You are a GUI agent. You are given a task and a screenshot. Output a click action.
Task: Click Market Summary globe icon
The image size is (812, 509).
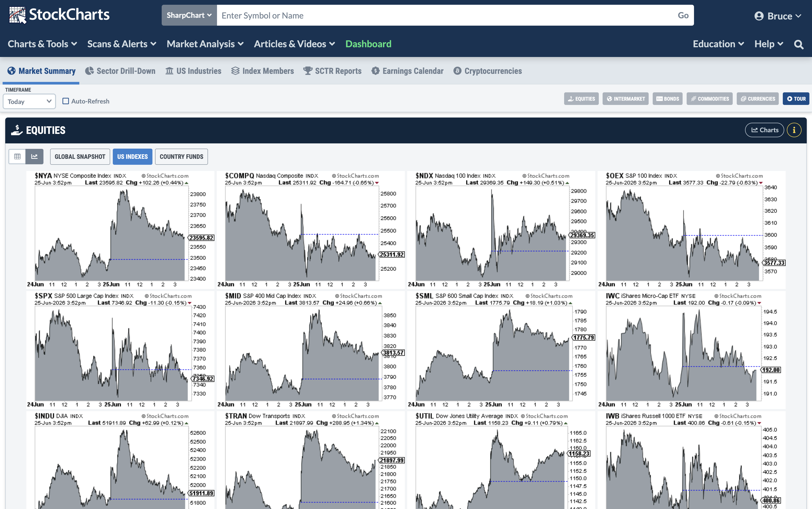11,71
